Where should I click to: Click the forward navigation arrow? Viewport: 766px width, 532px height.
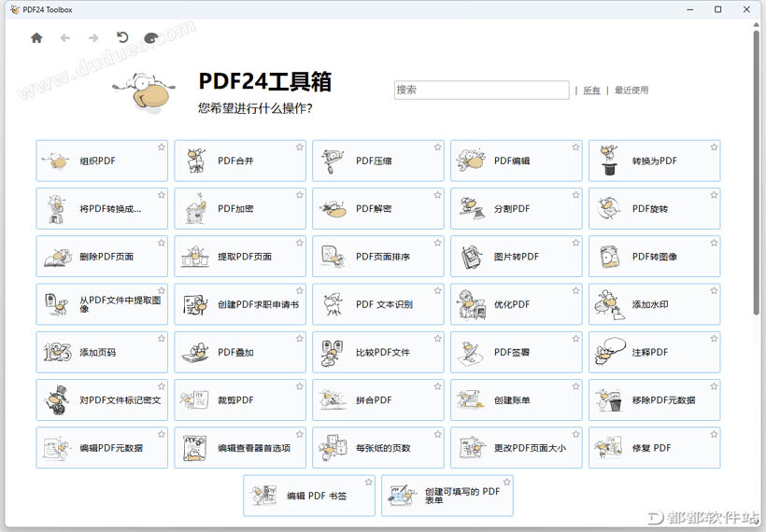pos(93,37)
